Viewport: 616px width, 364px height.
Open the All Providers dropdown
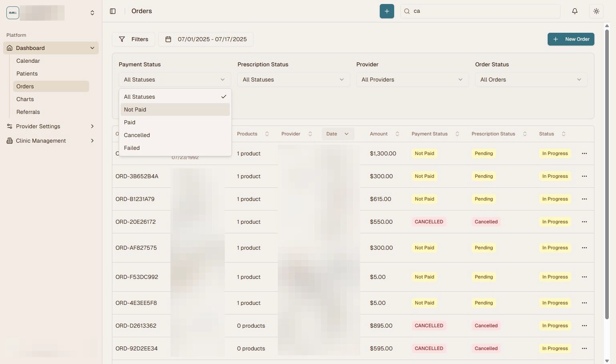(x=412, y=80)
